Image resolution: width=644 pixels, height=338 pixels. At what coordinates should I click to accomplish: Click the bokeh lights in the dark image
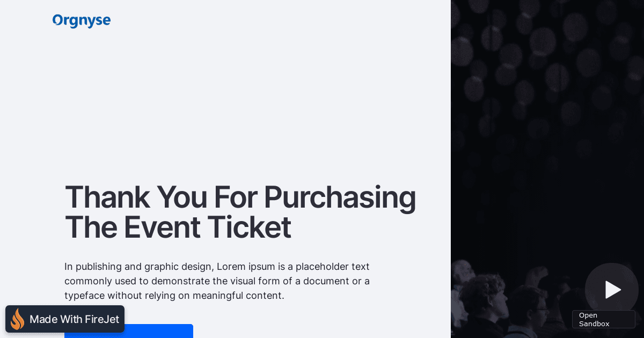click(x=537, y=64)
